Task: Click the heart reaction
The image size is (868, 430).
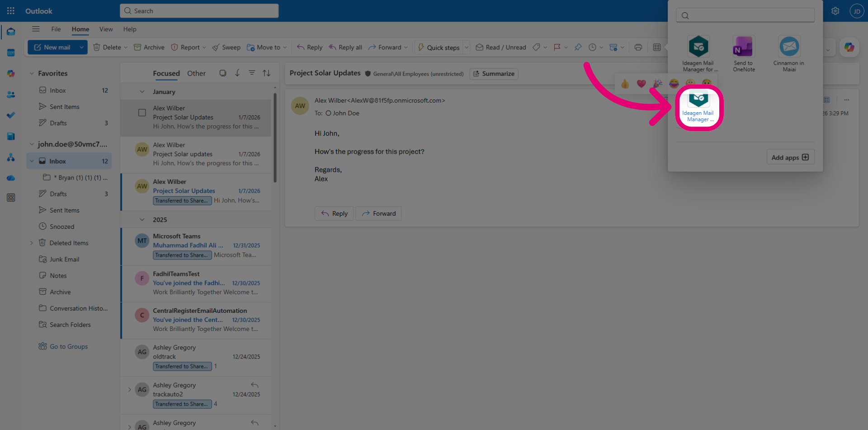Action: [x=641, y=83]
